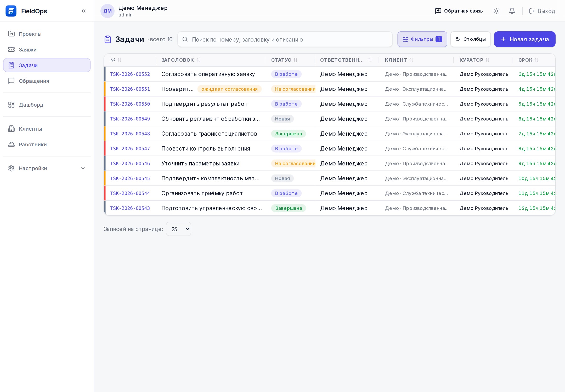
Task: Open the Дашборд page
Action: pyautogui.click(x=47, y=105)
